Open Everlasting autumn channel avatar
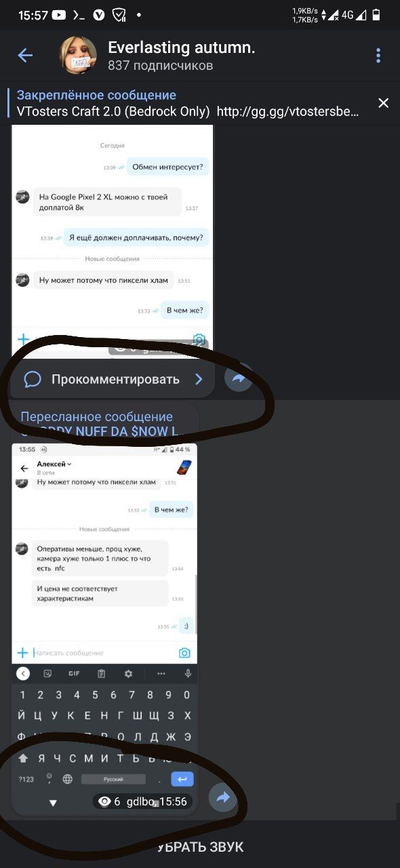Image resolution: width=400 pixels, height=868 pixels. tap(78, 56)
